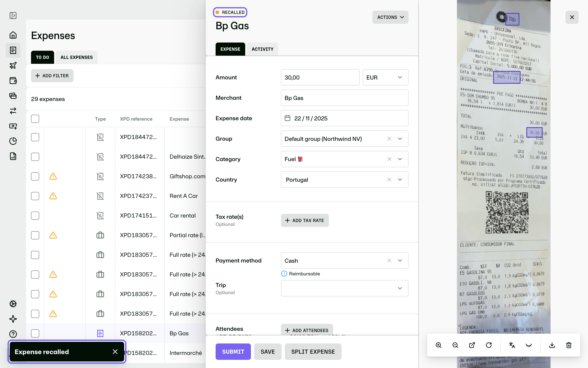Screen dimensions: 588x368
Task: Open the Wallet icon in sidebar
Action: pyautogui.click(x=13, y=81)
